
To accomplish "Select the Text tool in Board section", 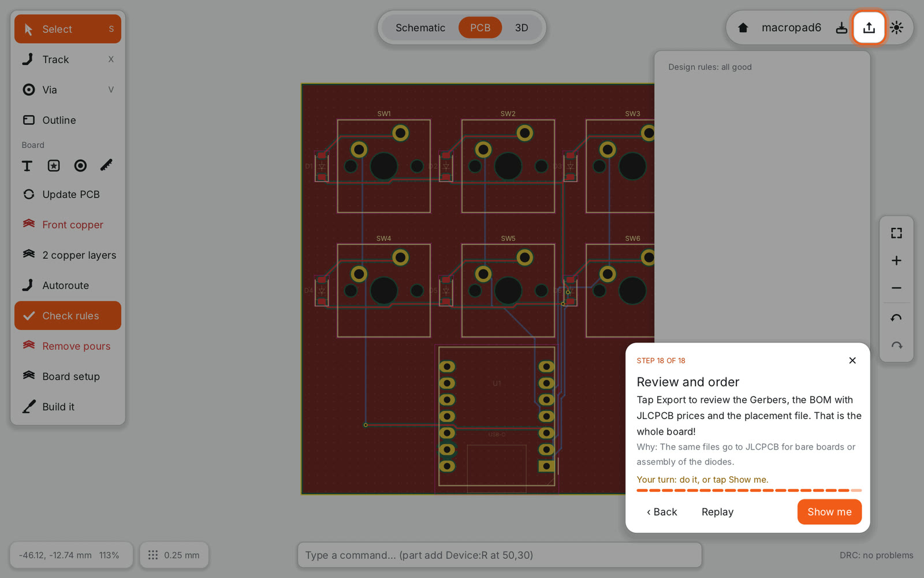I will (x=27, y=166).
